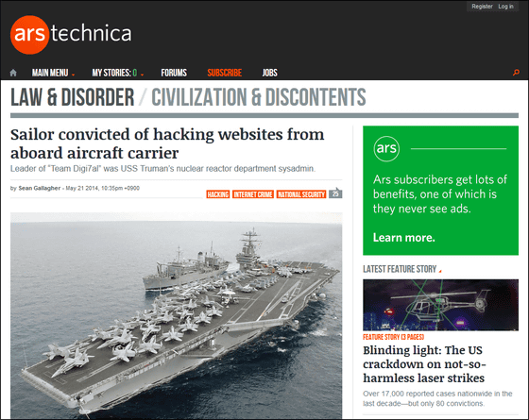Click Learn more in subscriber ad
The height and width of the screenshot is (420, 529).
404,238
